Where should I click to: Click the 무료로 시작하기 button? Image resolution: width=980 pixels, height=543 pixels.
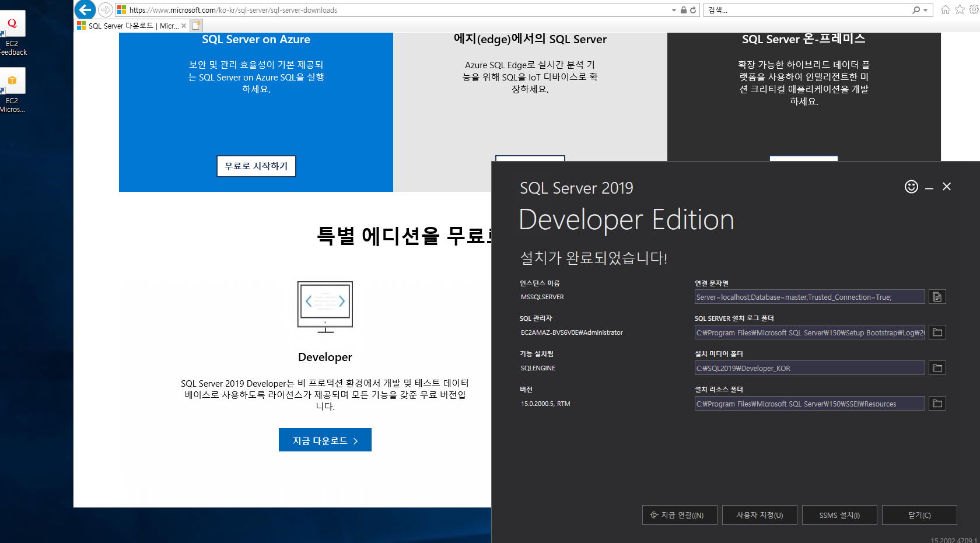click(x=256, y=166)
